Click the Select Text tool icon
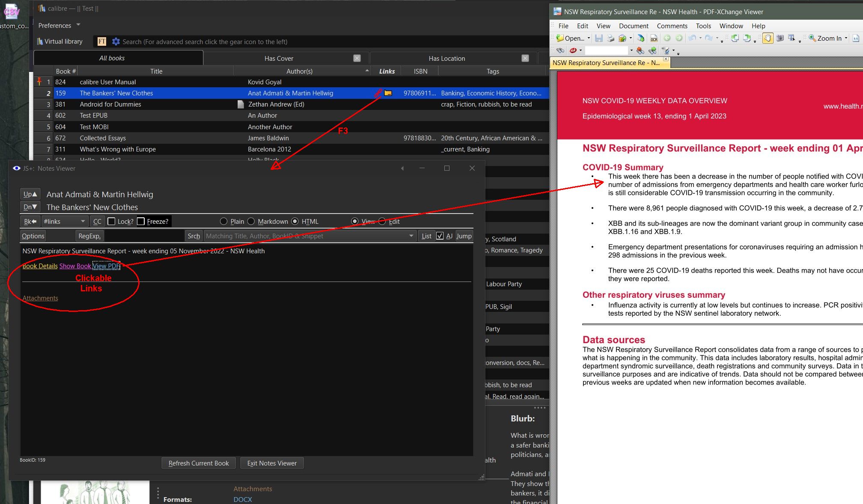863x504 pixels. [792, 38]
